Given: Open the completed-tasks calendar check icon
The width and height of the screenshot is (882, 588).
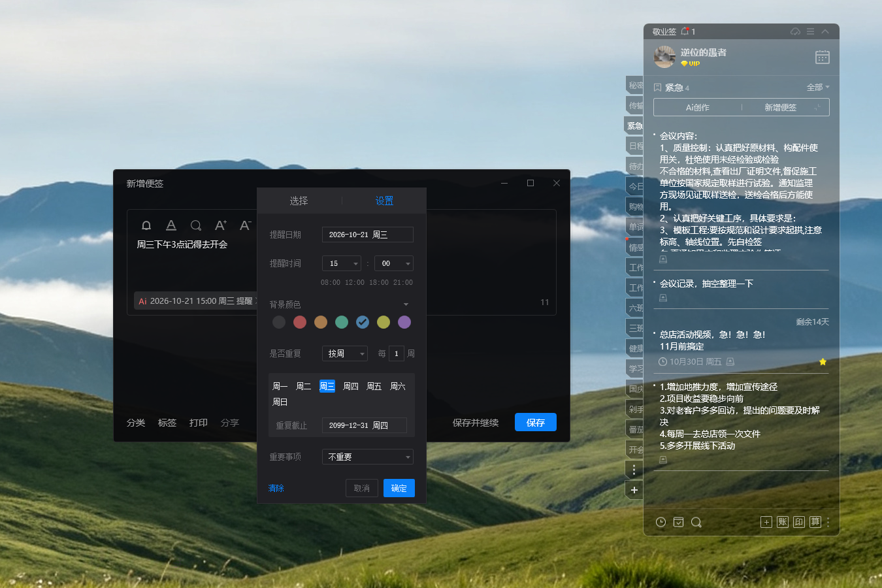Looking at the screenshot, I should click(x=679, y=522).
